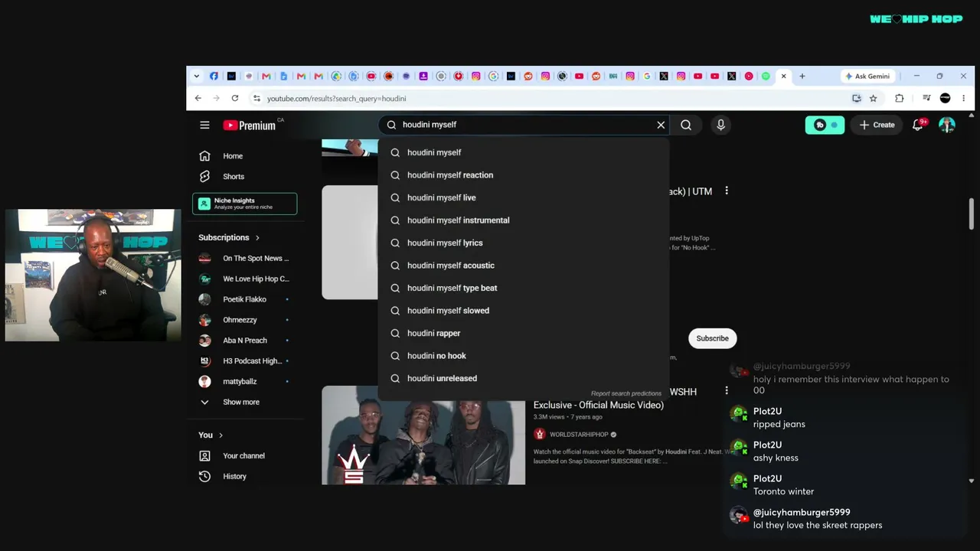Open the Backseat music video thumbnail
This screenshot has width=980, height=551.
click(x=423, y=435)
